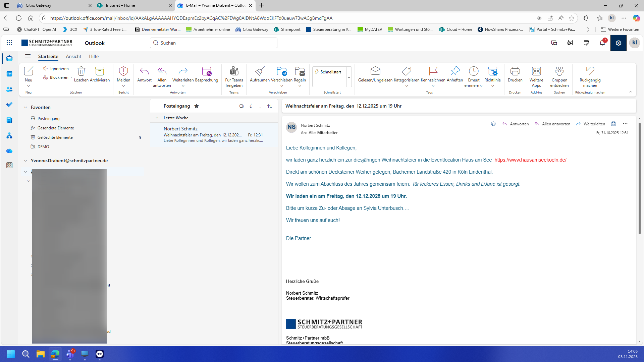Switch to the Ansicht ribbon tab
The width and height of the screenshot is (644, 362).
tap(73, 56)
